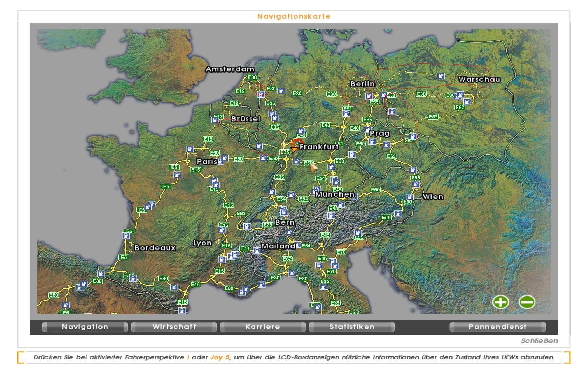Click the fuel station icon left of Warschau
Screen dimensions: 588x368
click(x=441, y=76)
